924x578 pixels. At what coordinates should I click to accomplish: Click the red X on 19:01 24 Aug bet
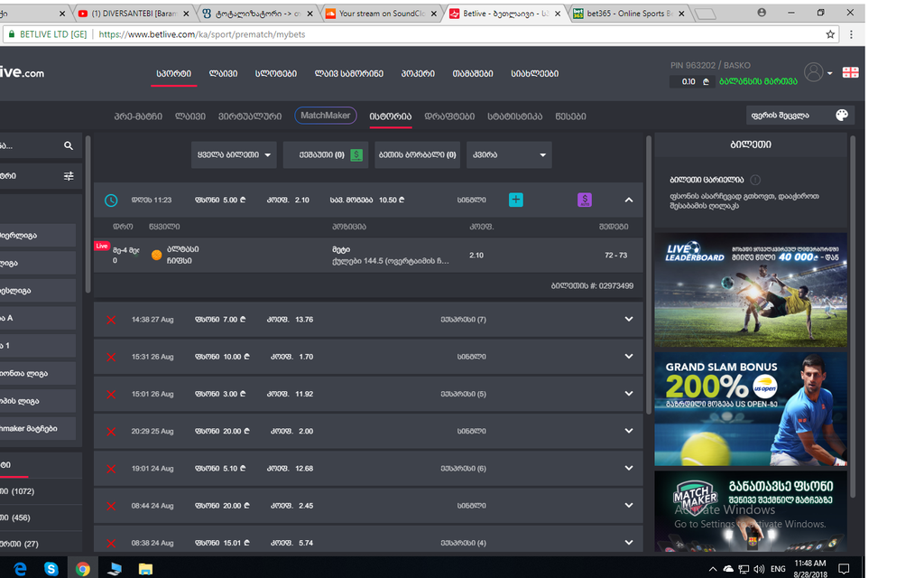pos(111,469)
